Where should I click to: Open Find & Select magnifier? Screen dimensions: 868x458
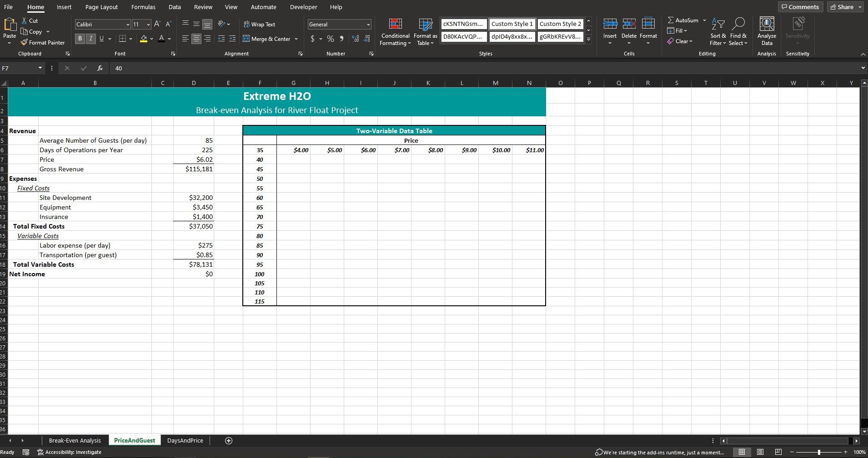point(738,32)
